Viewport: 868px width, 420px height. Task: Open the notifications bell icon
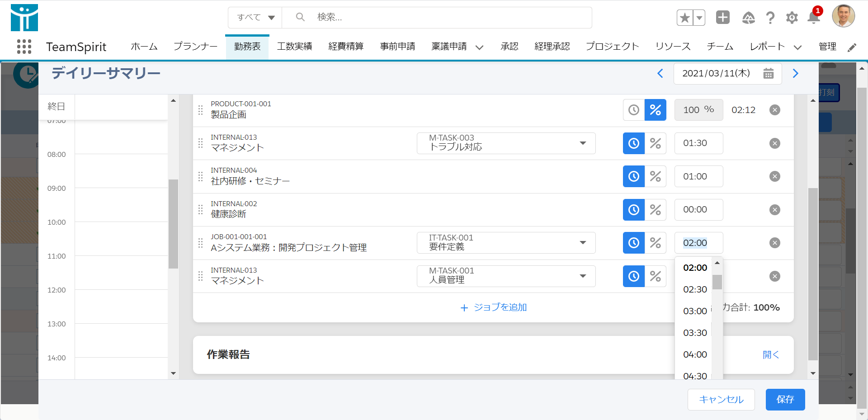pos(814,18)
